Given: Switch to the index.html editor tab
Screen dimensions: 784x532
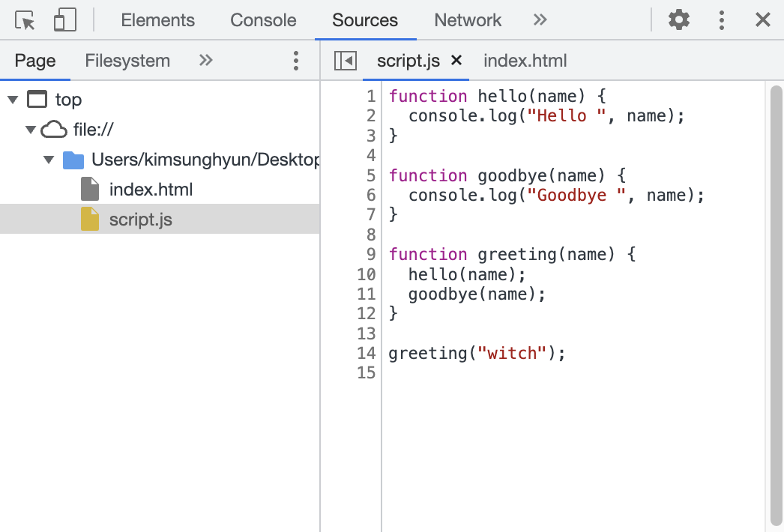Looking at the screenshot, I should pyautogui.click(x=525, y=61).
